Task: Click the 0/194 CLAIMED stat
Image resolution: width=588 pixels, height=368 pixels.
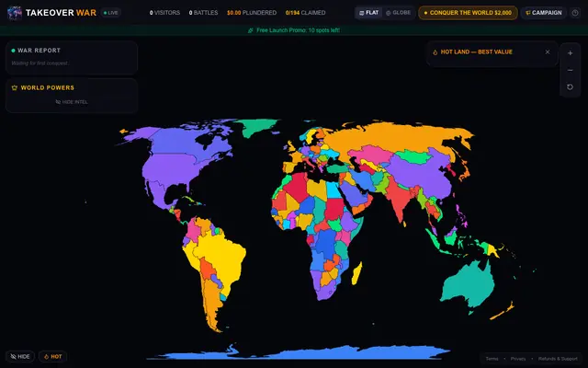Action: click(305, 13)
